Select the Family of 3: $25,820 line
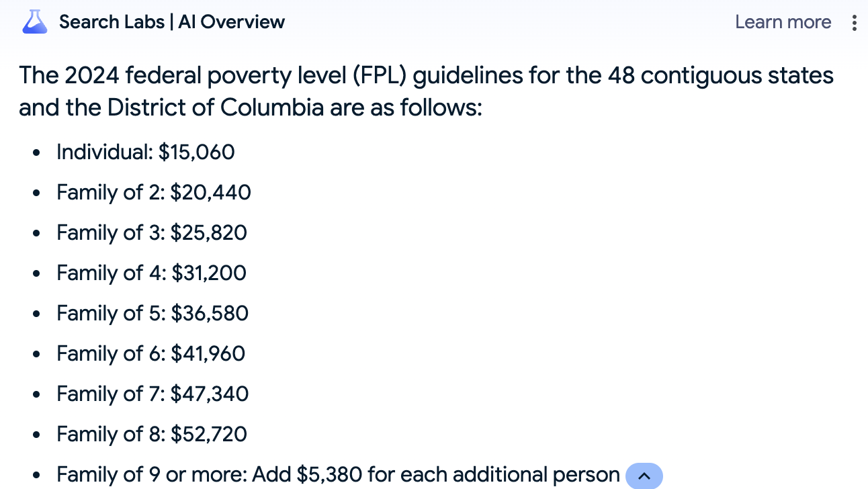 151,233
